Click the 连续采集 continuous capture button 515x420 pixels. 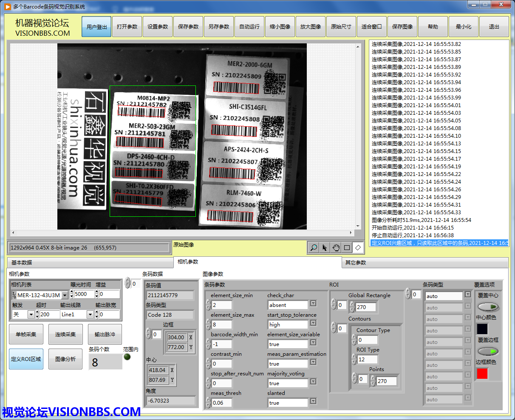coord(65,335)
